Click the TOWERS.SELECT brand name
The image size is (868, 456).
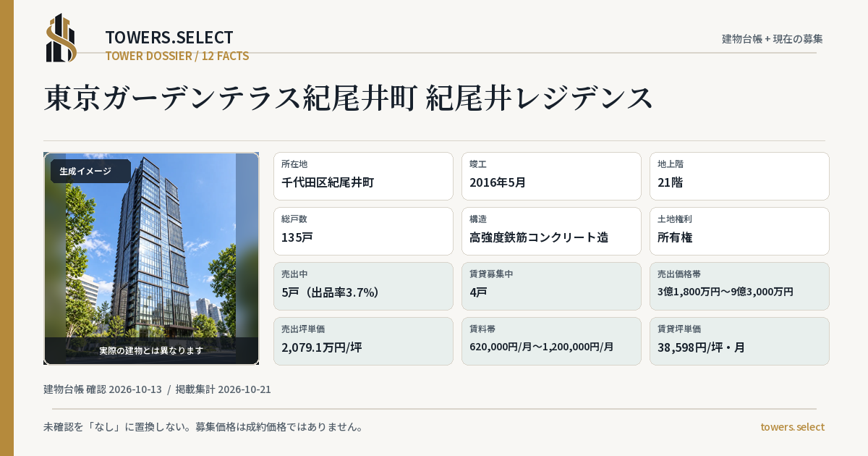click(169, 38)
